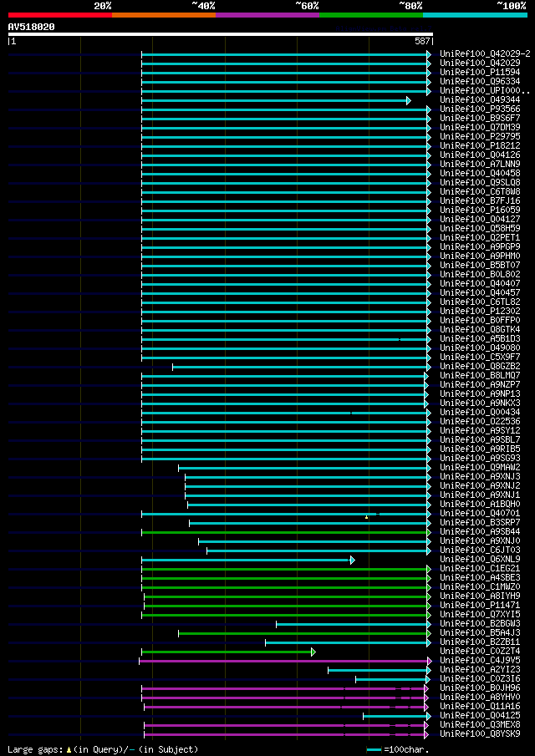Open the UniRef100_Q2PET1 hit label
The image size is (535, 756).
(480, 238)
